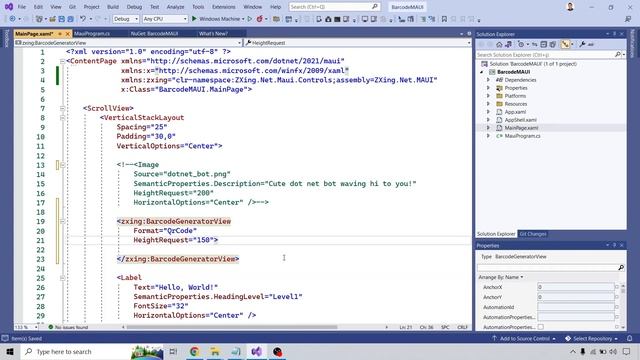Open File Explorer from the taskbar

tap(215, 351)
